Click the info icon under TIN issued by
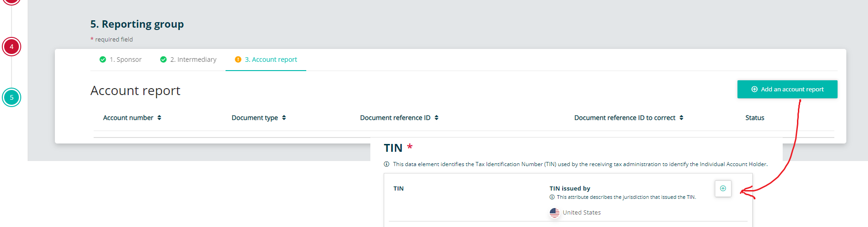The width and height of the screenshot is (868, 227). tap(552, 197)
